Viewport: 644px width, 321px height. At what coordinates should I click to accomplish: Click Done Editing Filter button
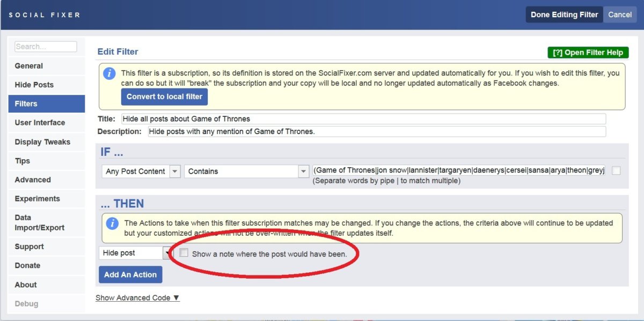pyautogui.click(x=564, y=14)
